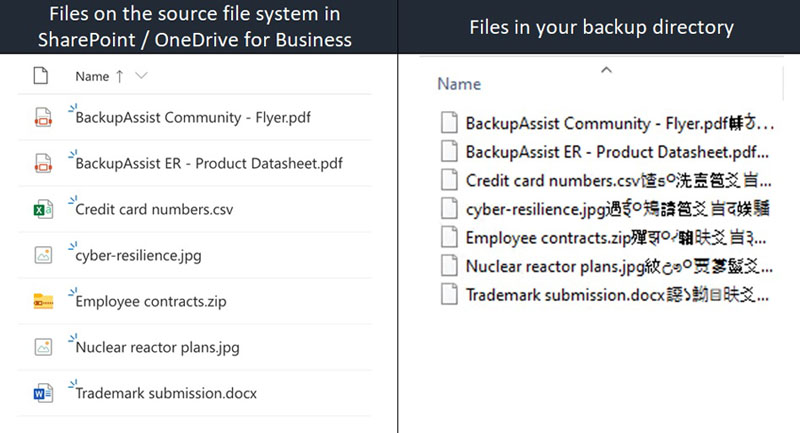800x433 pixels.
Task: Click the Excel icon beside Credit card numbers.csv
Action: (x=43, y=209)
